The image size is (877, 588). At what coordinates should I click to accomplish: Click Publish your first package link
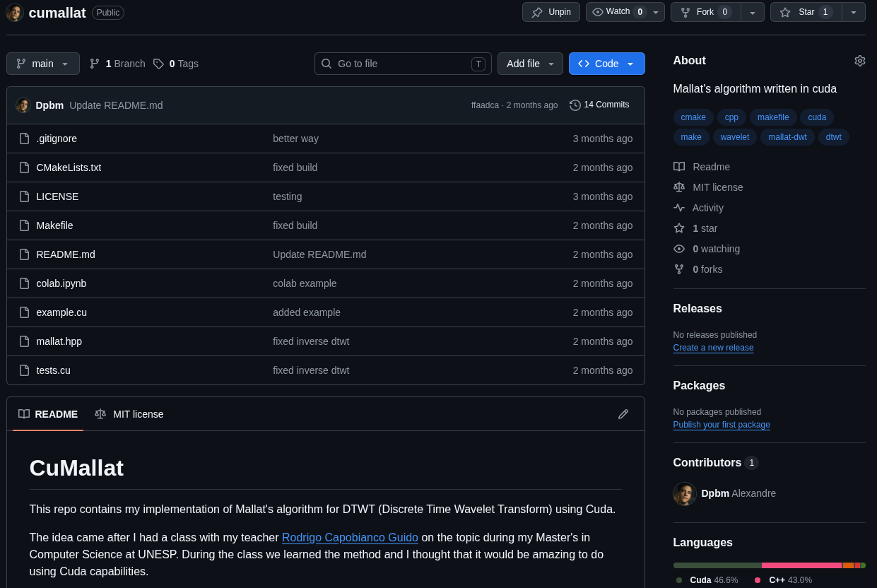pyautogui.click(x=722, y=425)
